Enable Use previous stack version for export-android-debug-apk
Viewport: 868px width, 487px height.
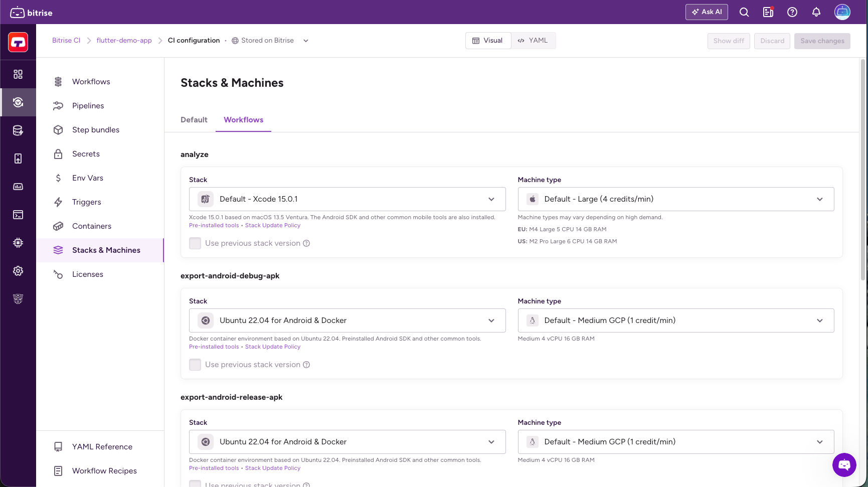[x=195, y=365]
